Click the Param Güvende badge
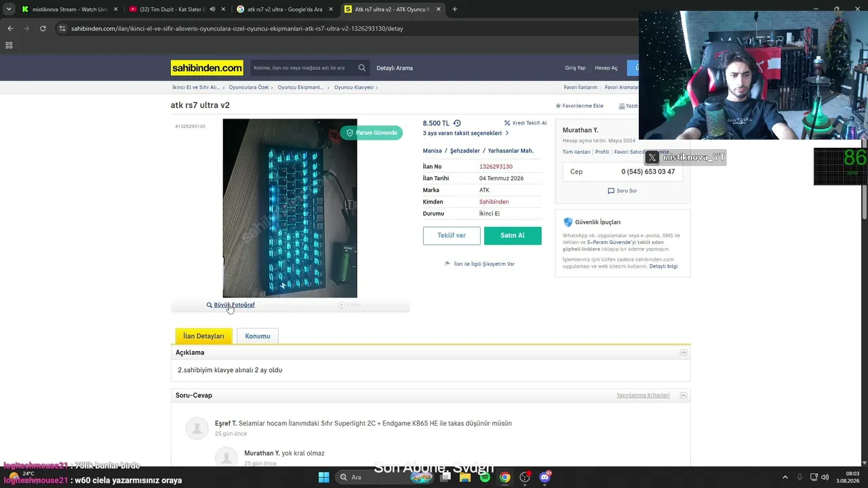Image resolution: width=868 pixels, height=488 pixels. [x=372, y=133]
